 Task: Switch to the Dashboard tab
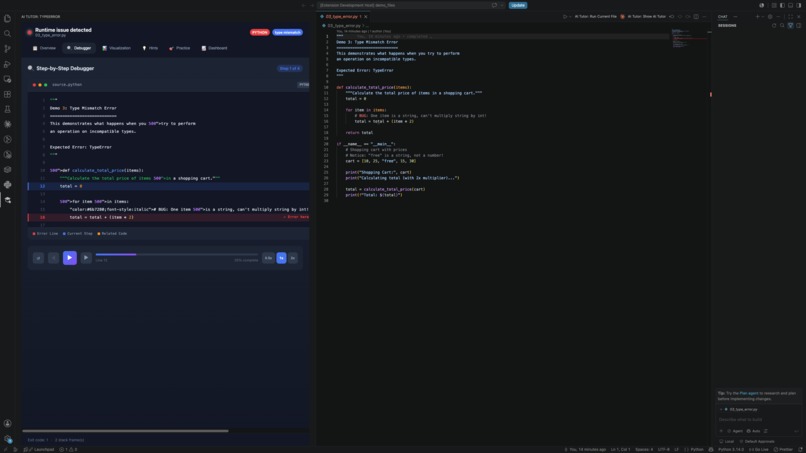214,48
